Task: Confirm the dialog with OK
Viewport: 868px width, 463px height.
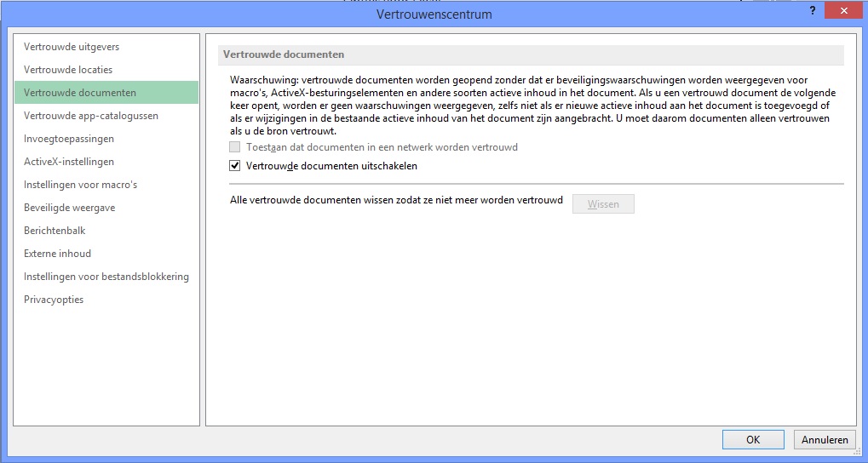Action: pyautogui.click(x=753, y=440)
